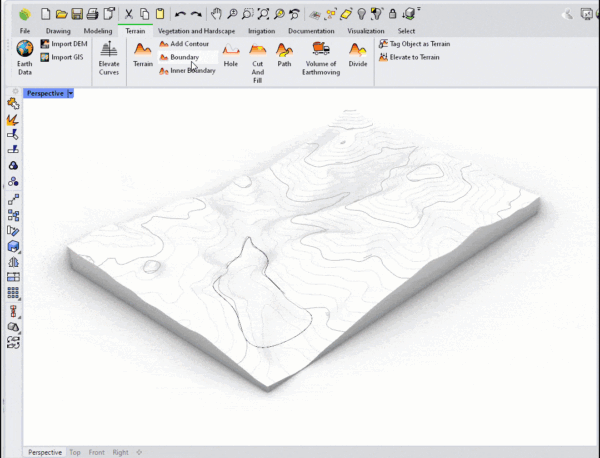Click the Add Contour command
The image size is (600, 458).
click(184, 44)
